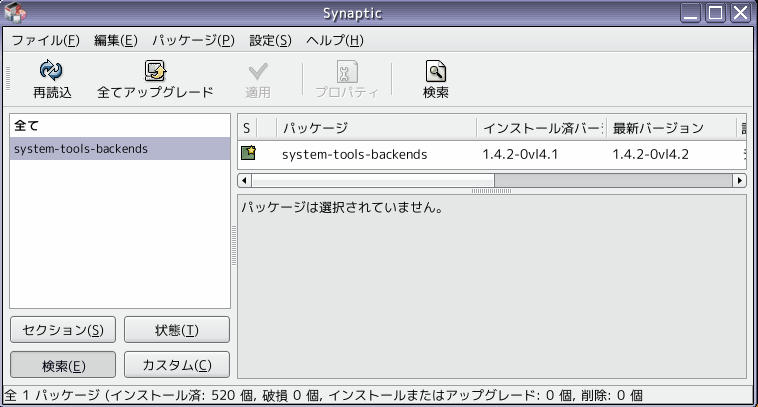This screenshot has height=407, width=758.
Task: Select system-tools-backends in the left filter list
Action: (x=120, y=148)
